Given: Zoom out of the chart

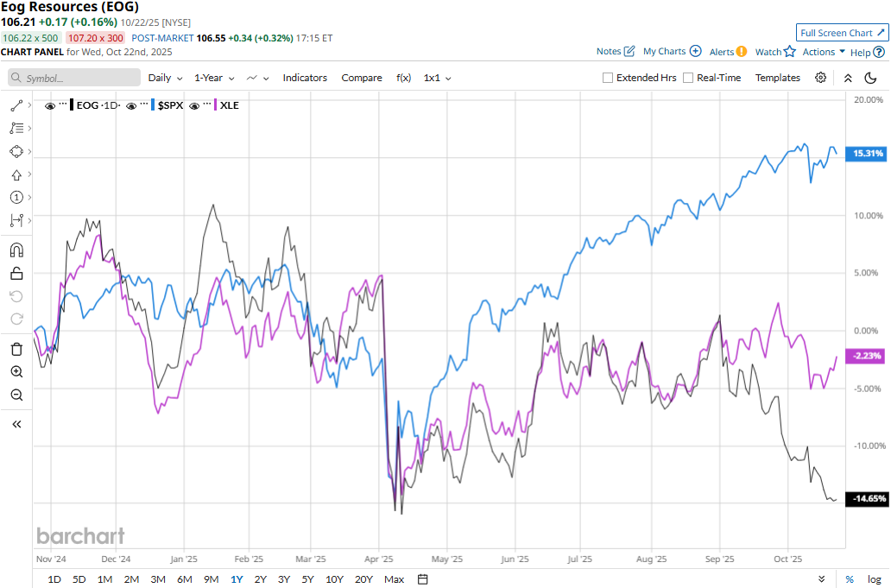Looking at the screenshot, I should click(16, 395).
